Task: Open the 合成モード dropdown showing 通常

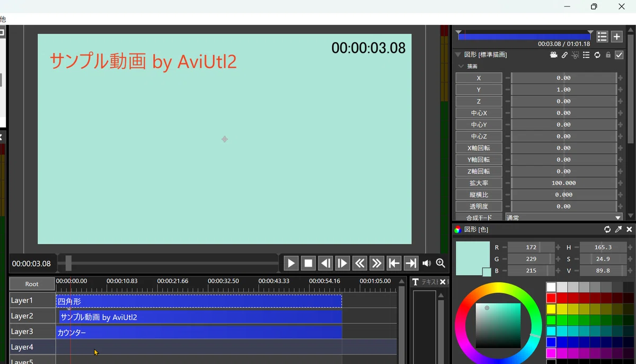Action: coord(563,217)
